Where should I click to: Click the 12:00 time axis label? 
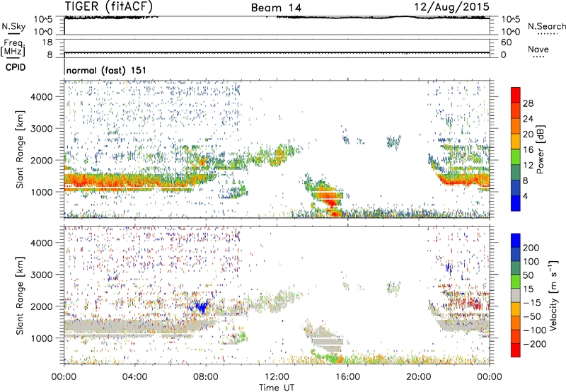click(x=277, y=377)
